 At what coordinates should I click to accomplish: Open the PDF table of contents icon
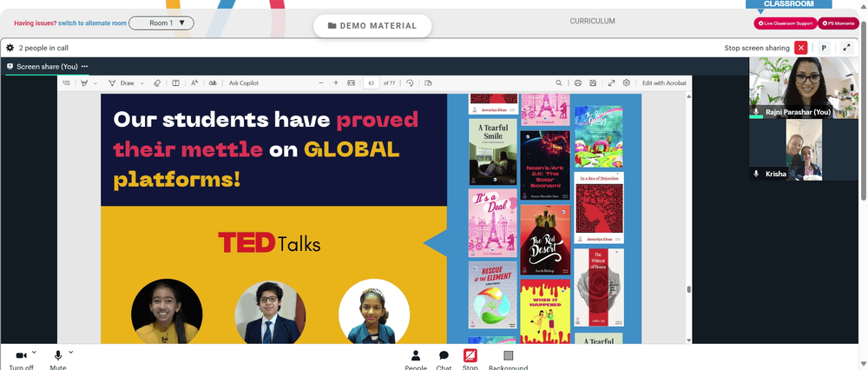pos(67,83)
